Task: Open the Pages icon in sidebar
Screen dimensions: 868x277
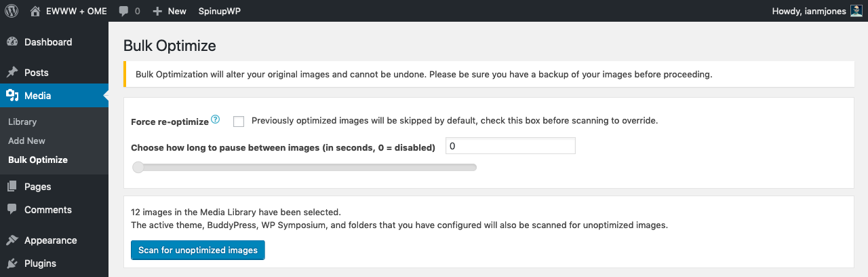Action: 12,187
